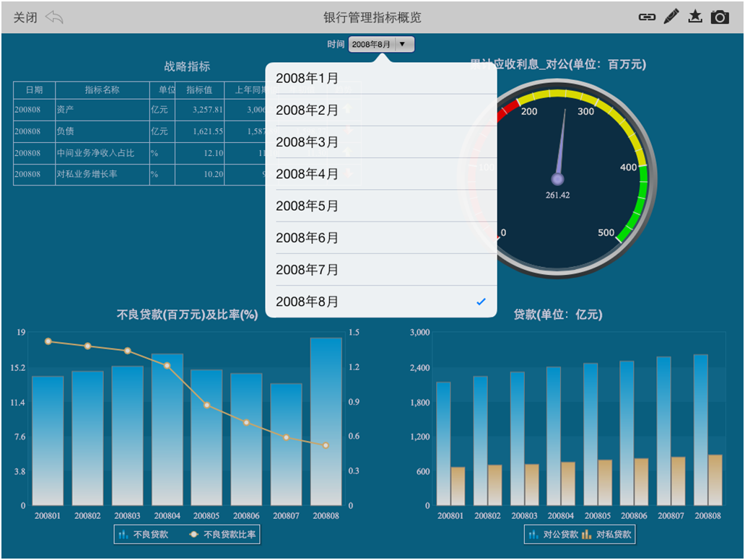Click the 中间业务净收入占比 cell
This screenshot has height=560, width=745.
[x=103, y=153]
